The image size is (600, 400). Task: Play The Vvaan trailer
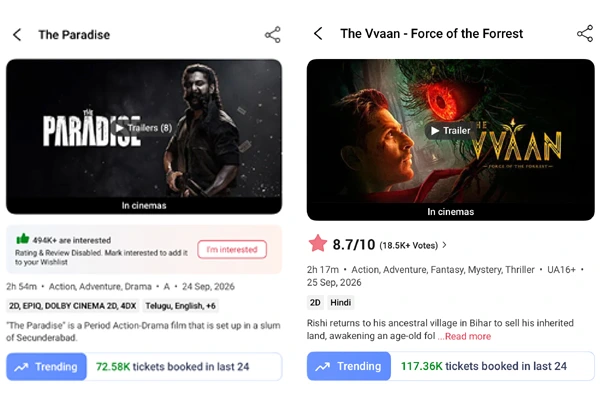pos(450,131)
